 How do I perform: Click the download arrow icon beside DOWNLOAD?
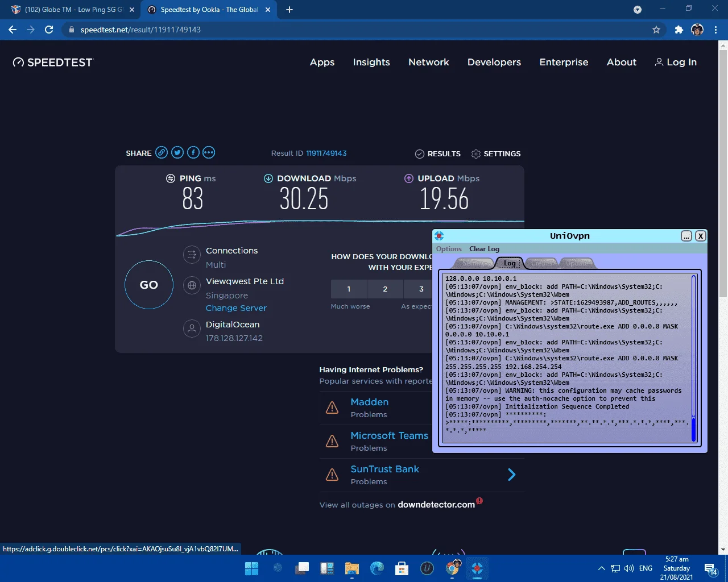(268, 178)
